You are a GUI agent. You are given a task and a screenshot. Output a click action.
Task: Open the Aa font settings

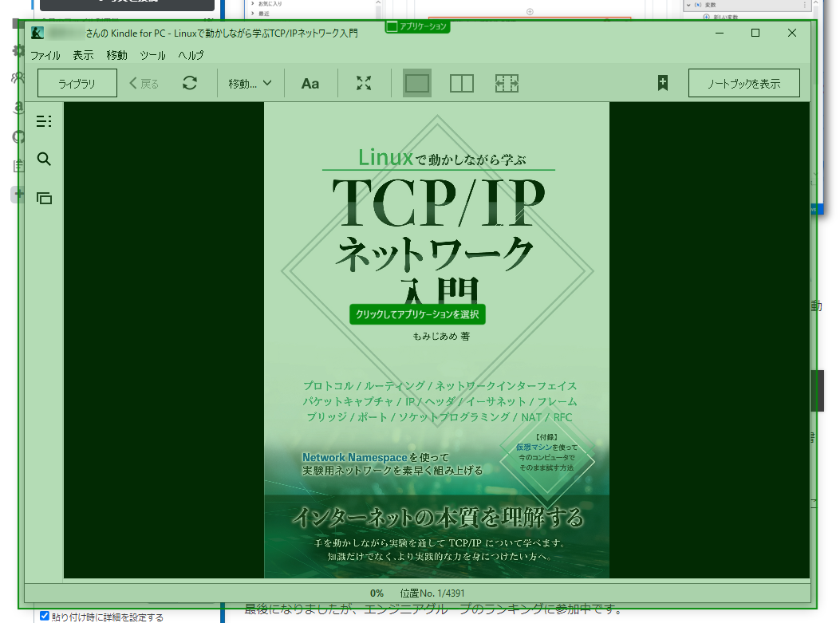coord(310,84)
